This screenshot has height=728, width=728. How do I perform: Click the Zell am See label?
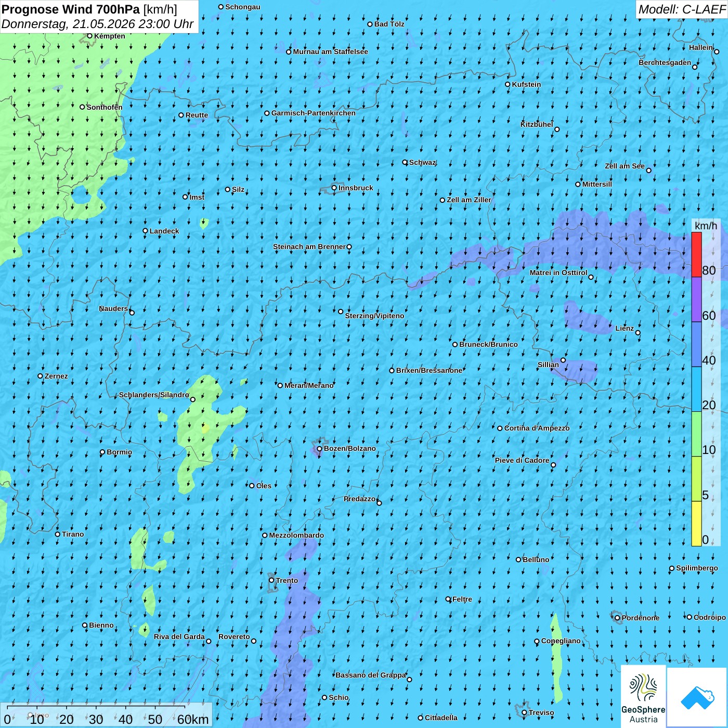click(x=625, y=166)
